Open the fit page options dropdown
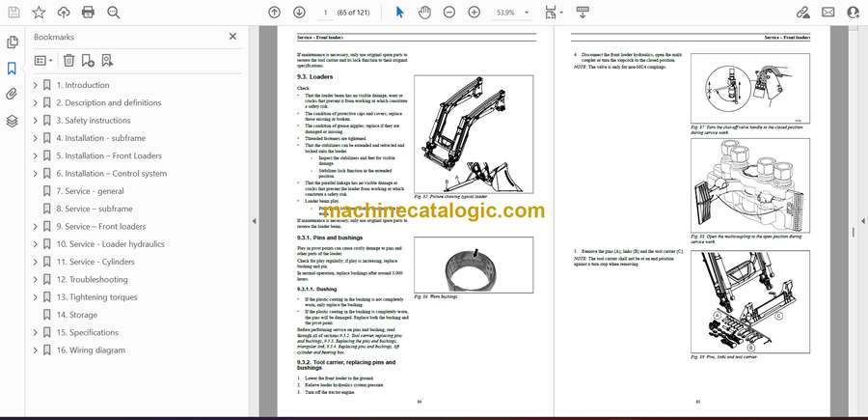Screen dimensions: 868x420 [x=554, y=13]
